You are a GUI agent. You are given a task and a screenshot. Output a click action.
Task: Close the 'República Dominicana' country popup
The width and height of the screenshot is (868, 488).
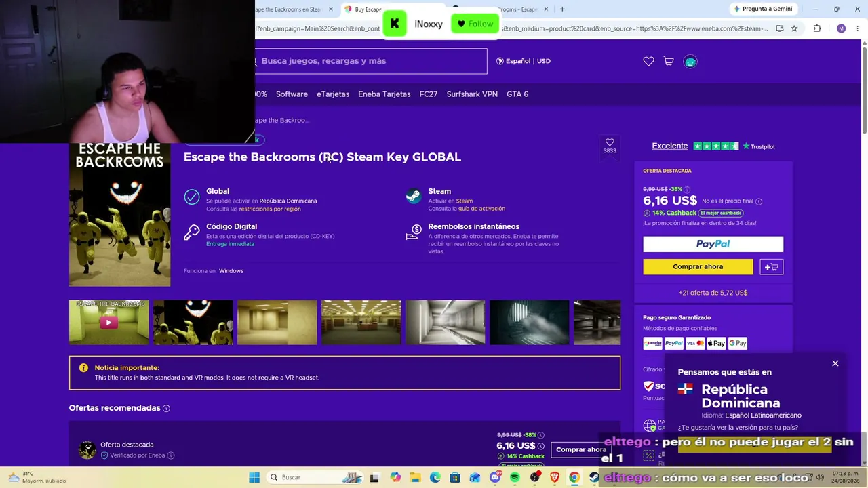click(835, 363)
